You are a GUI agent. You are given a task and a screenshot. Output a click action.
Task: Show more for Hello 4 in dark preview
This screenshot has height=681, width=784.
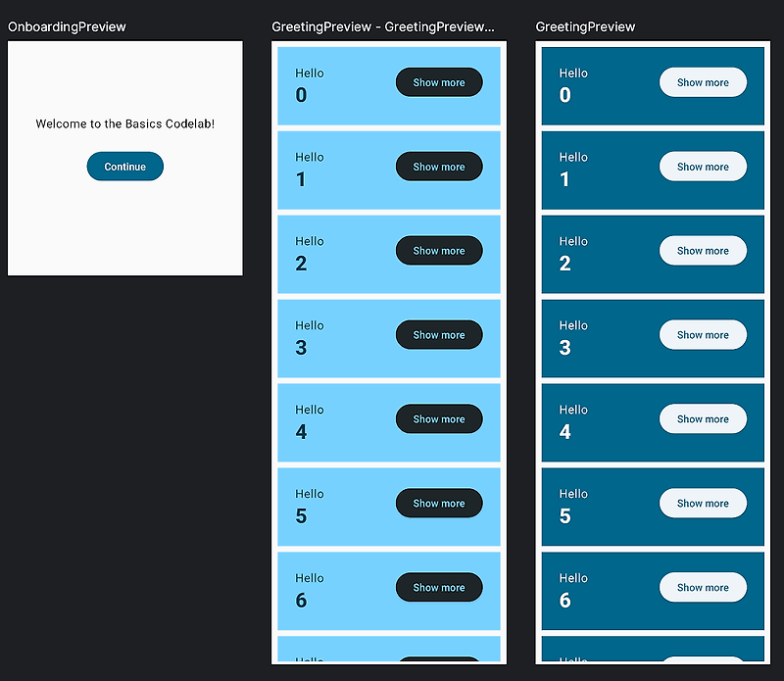click(x=703, y=419)
